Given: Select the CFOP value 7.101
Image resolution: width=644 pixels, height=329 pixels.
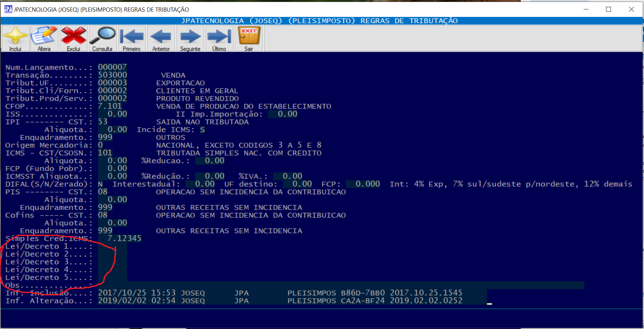Looking at the screenshot, I should [x=110, y=106].
